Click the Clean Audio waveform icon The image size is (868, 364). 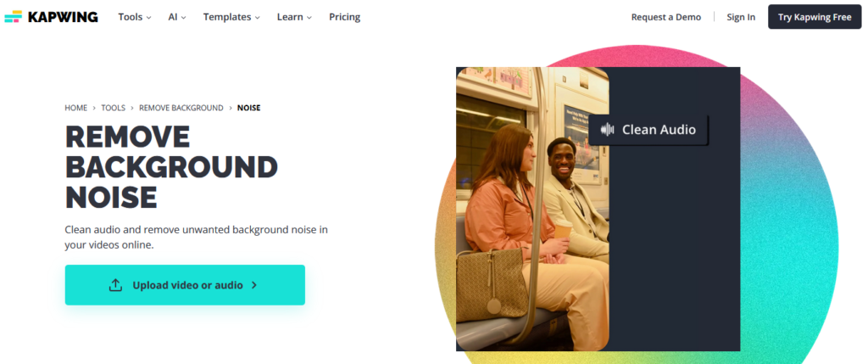(x=607, y=130)
